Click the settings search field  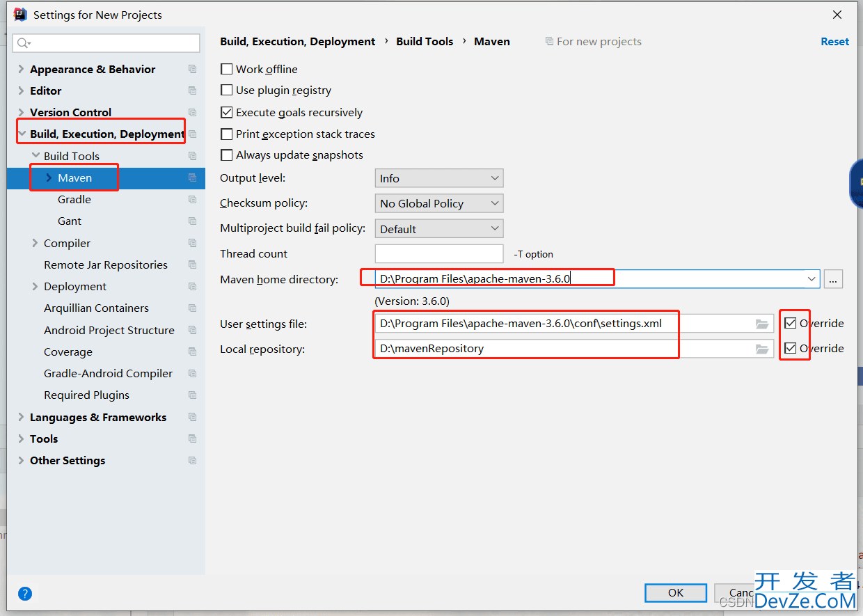tap(106, 43)
